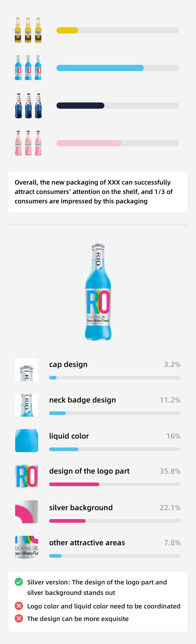
Task: Click the other attractive areas thumbnail
Action: [x=27, y=547]
